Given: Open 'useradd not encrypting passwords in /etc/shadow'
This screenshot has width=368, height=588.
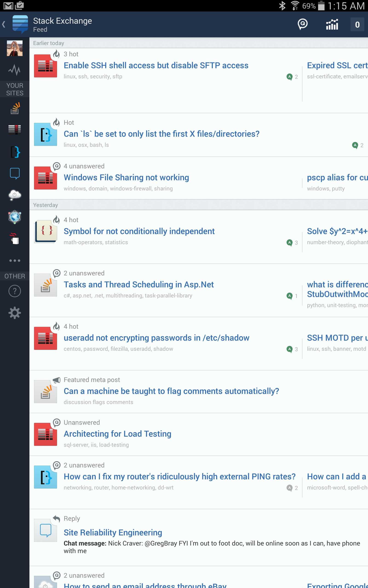Looking at the screenshot, I should (x=156, y=338).
